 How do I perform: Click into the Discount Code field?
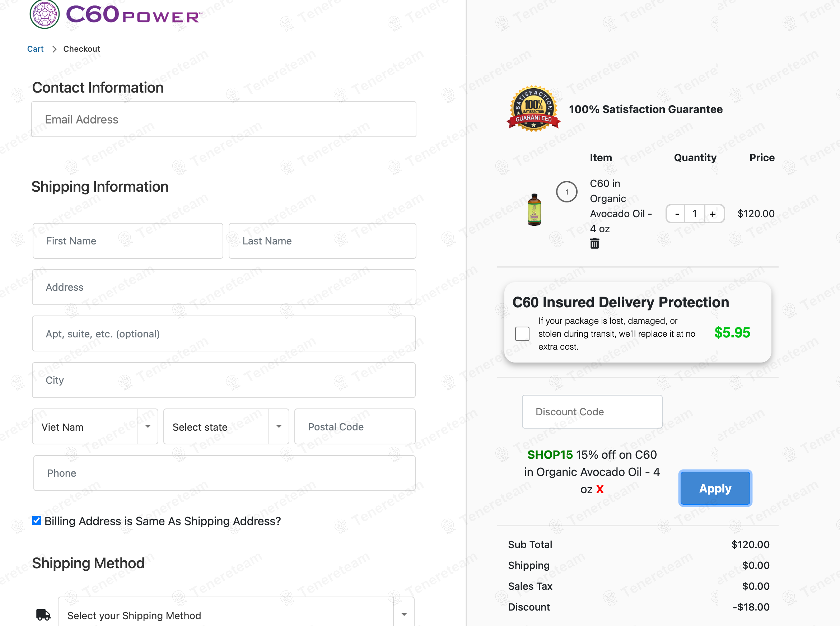click(592, 412)
